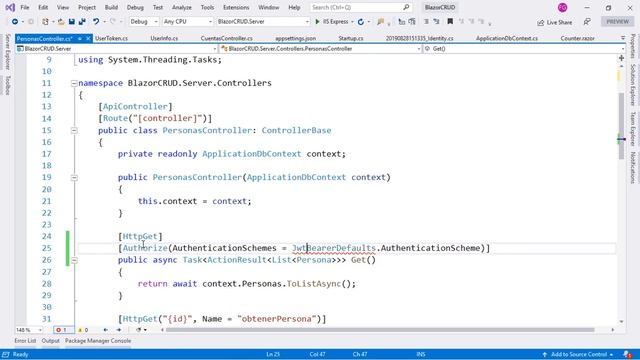Click the Live Share button
The width and height of the screenshot is (640, 360).
[x=554, y=22]
